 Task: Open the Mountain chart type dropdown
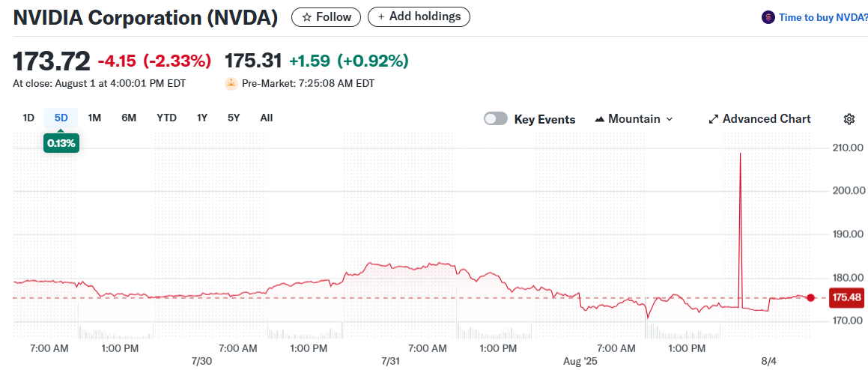pos(634,118)
